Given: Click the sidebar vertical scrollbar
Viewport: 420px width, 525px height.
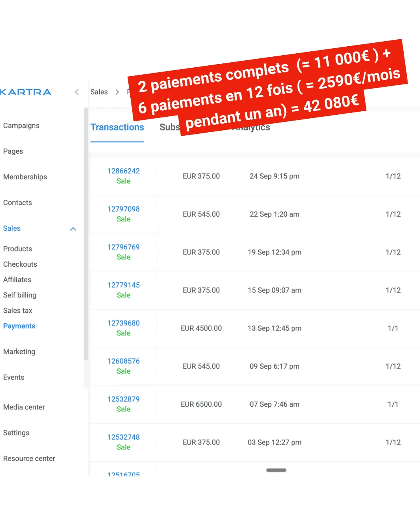Looking at the screenshot, I should point(86,233).
